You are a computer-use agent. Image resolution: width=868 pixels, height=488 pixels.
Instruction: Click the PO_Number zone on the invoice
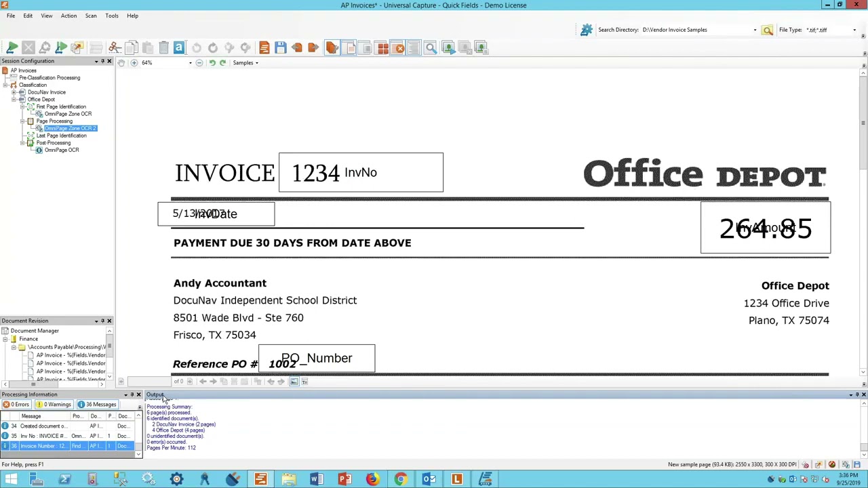click(317, 358)
